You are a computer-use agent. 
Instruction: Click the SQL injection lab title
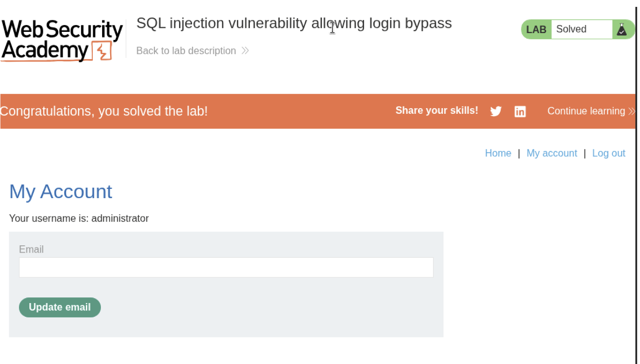point(294,23)
